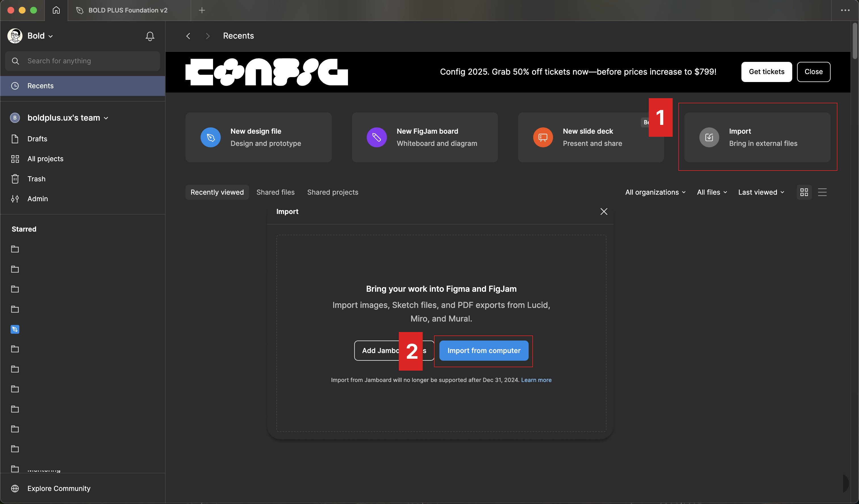Close the Config 2025 banner
The height and width of the screenshot is (504, 859).
[x=814, y=72]
